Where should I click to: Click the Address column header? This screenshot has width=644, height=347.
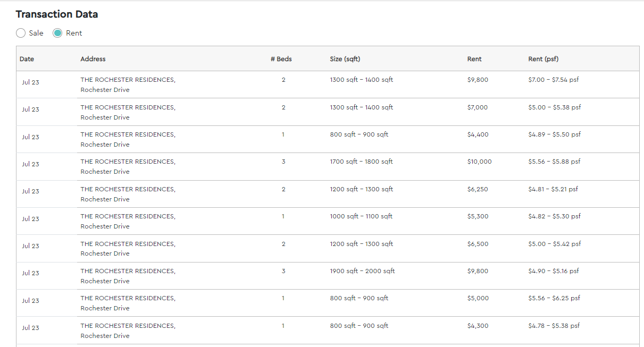pyautogui.click(x=93, y=59)
